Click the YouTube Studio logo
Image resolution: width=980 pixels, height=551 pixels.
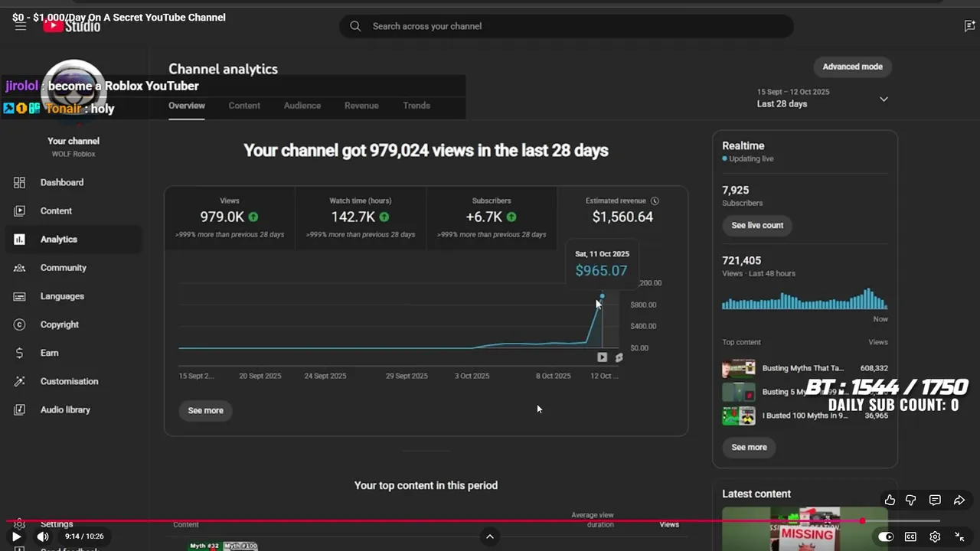(x=72, y=26)
